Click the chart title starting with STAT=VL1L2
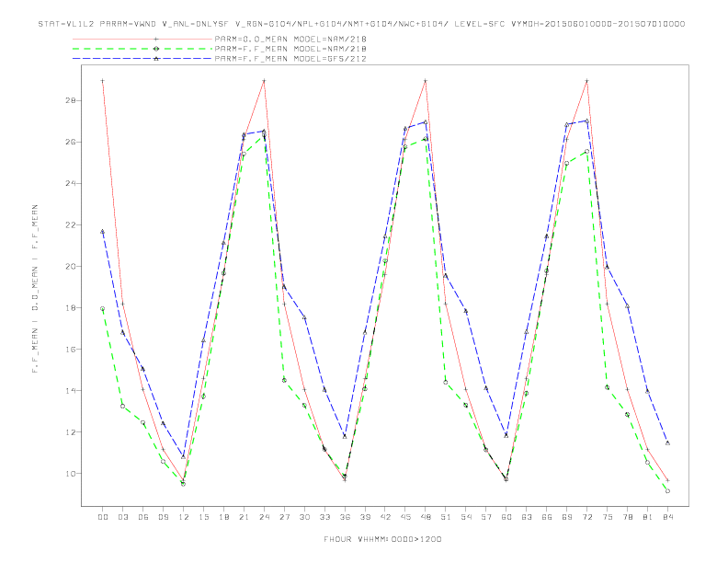728x563 pixels. pyautogui.click(x=361, y=24)
